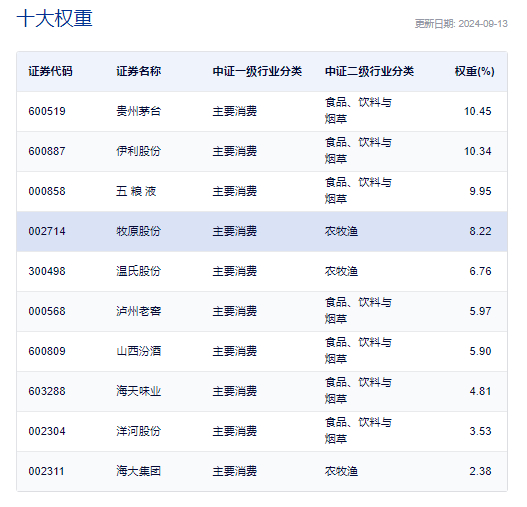Select stock code 002714
This screenshot has height=507, width=527.
pyautogui.click(x=47, y=231)
